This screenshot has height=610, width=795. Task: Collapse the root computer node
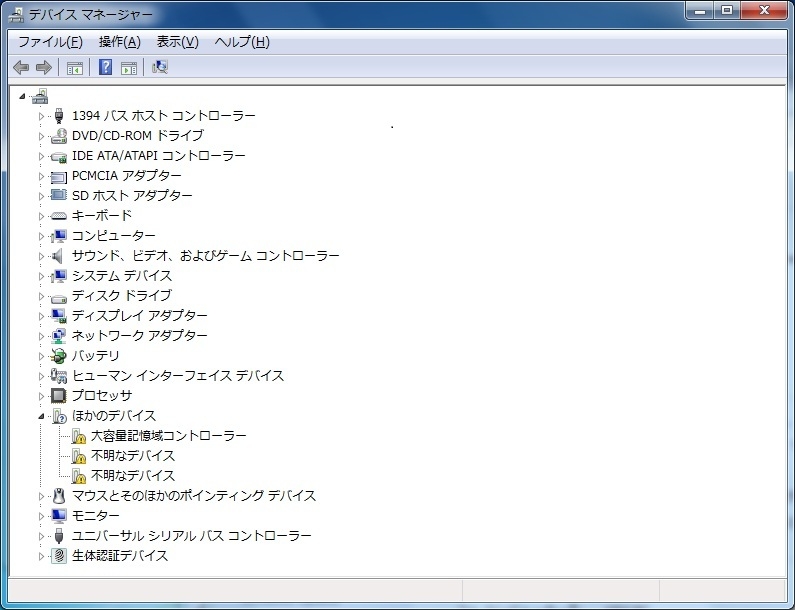pos(22,96)
